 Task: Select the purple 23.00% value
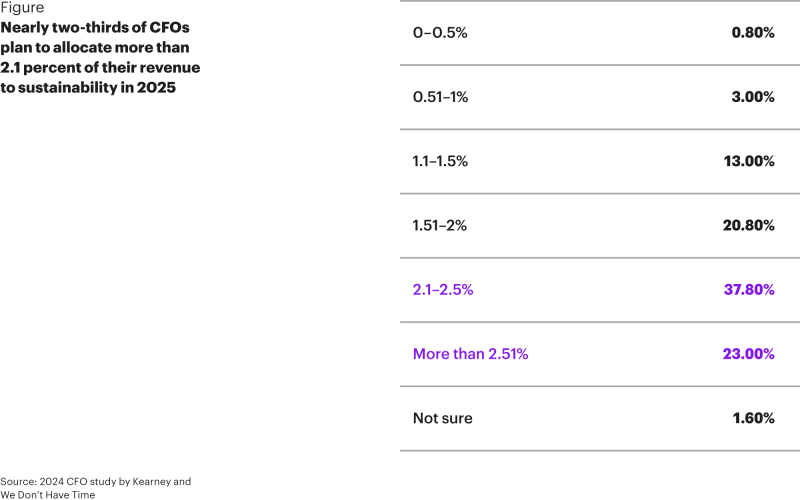[x=748, y=354]
